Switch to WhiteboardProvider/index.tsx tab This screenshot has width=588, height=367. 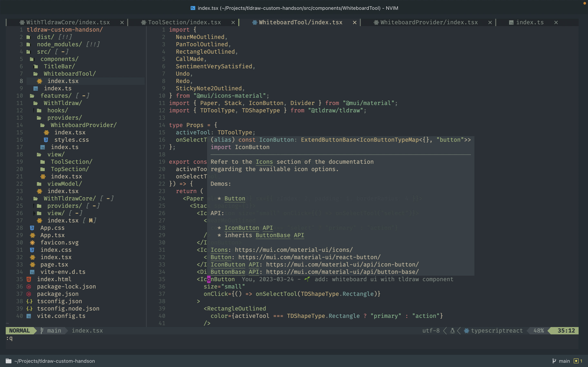pyautogui.click(x=429, y=22)
